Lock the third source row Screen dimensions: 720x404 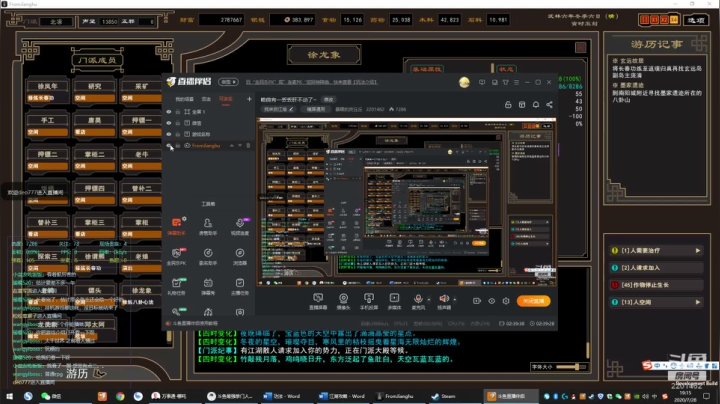pyautogui.click(x=178, y=134)
